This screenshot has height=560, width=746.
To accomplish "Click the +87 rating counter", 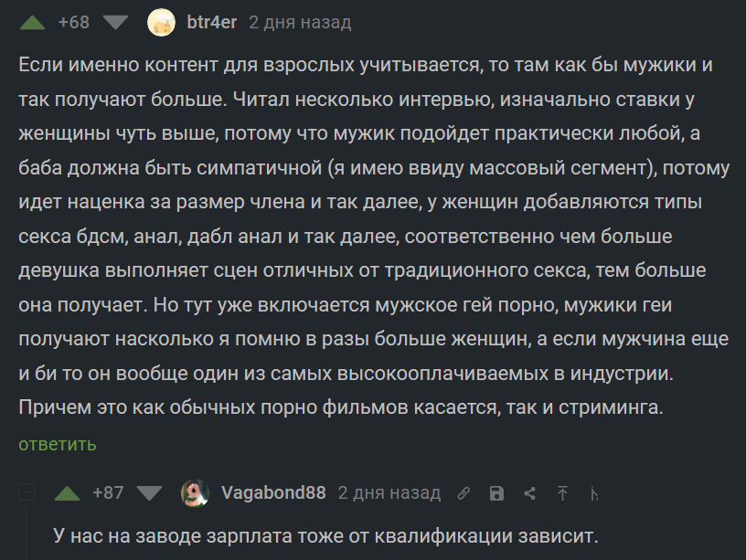I will click(x=108, y=493).
